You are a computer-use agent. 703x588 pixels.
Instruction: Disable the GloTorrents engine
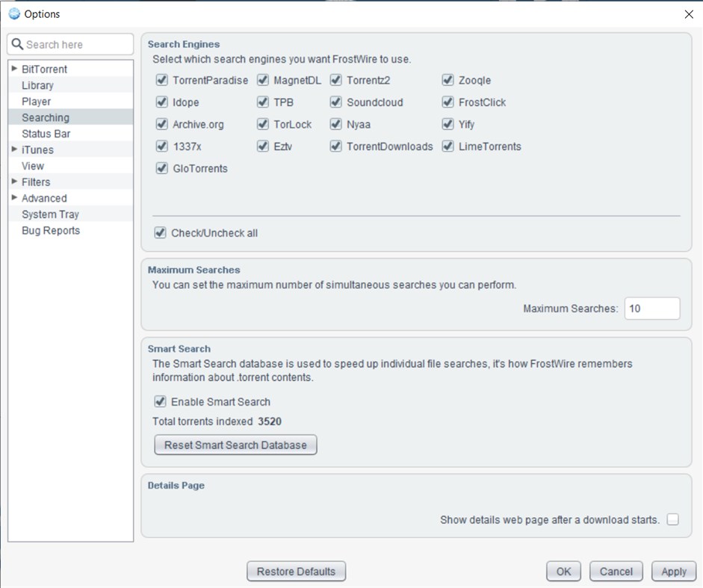point(161,169)
